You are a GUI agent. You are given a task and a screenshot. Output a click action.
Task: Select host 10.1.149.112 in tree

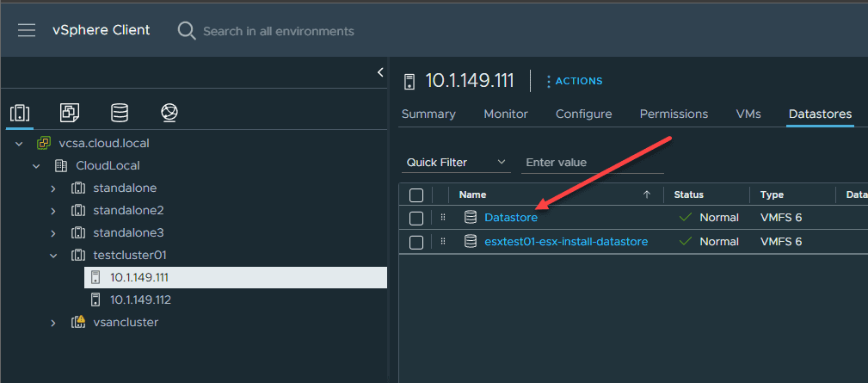[x=140, y=300]
